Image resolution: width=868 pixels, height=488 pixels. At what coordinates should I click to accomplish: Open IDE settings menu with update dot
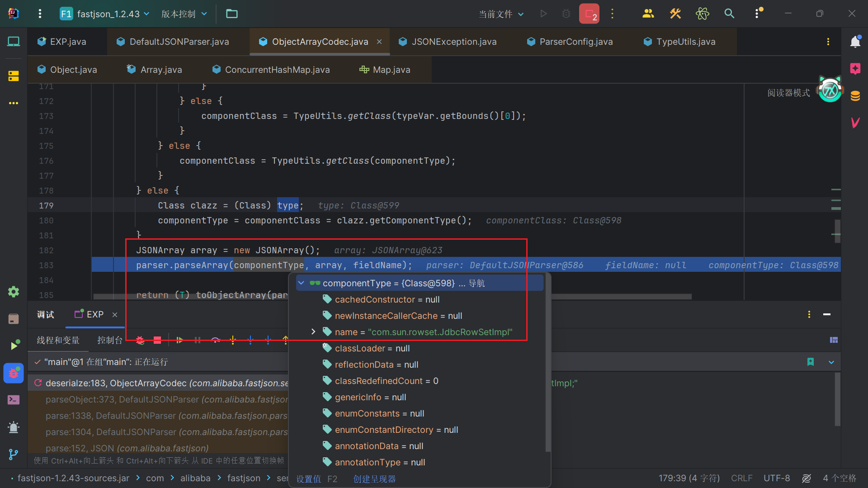(758, 14)
